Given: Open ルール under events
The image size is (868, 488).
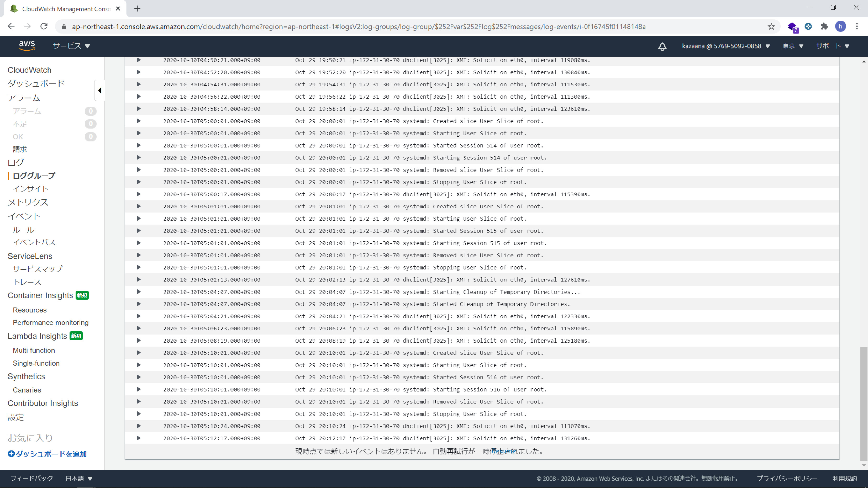Looking at the screenshot, I should click(x=23, y=230).
